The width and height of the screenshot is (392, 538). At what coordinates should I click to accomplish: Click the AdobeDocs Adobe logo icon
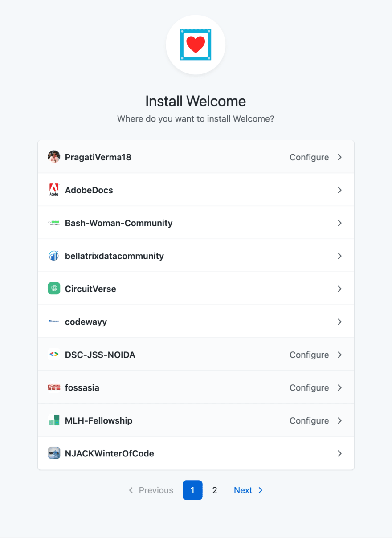click(54, 190)
